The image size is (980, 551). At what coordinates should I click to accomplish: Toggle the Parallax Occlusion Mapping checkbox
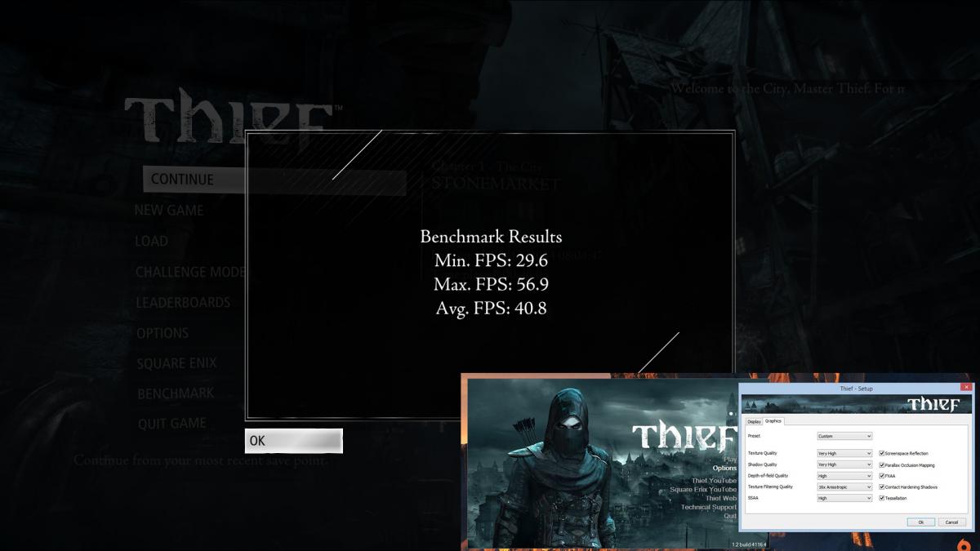(882, 464)
